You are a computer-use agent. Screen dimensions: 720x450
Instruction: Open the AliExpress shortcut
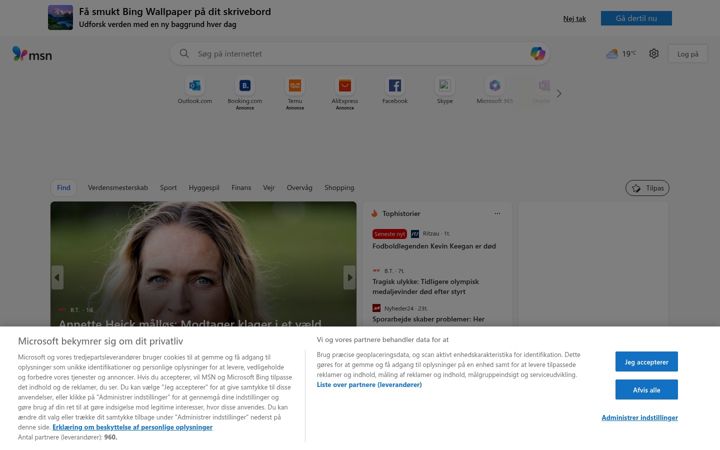point(345,94)
